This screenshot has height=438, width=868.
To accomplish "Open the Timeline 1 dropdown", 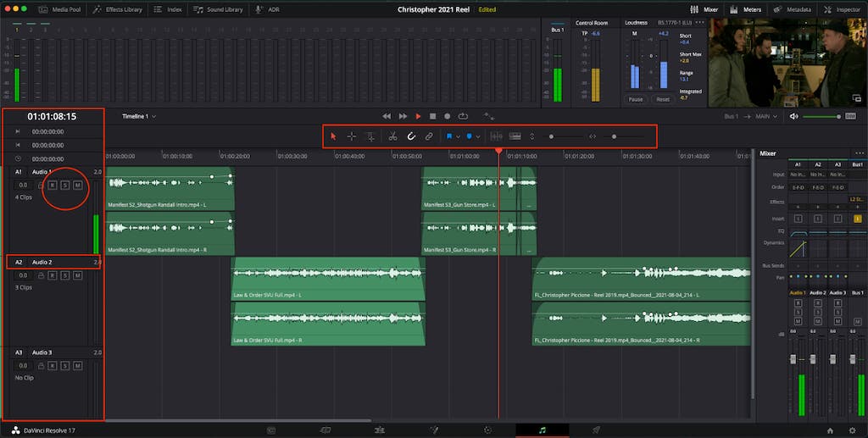I will point(139,116).
